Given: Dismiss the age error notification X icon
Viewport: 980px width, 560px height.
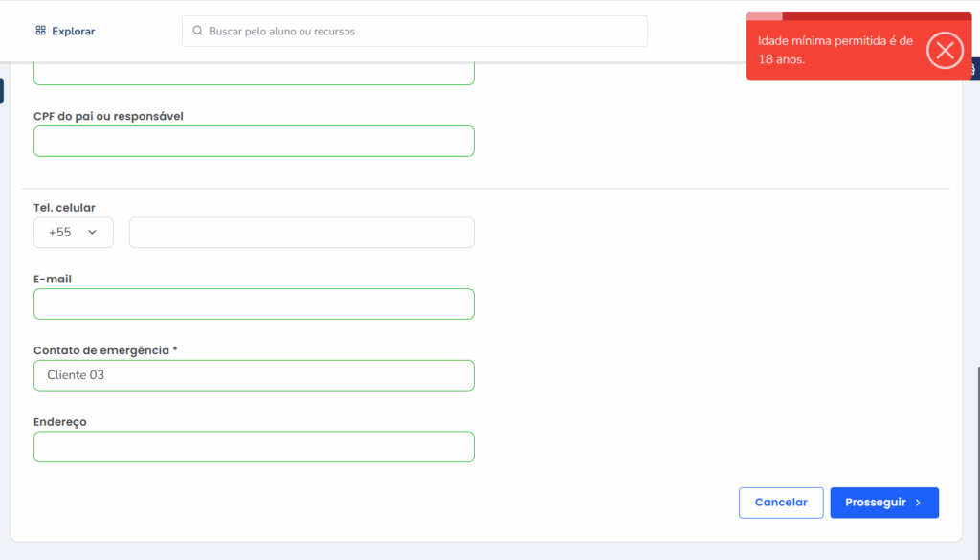Looking at the screenshot, I should click(945, 51).
